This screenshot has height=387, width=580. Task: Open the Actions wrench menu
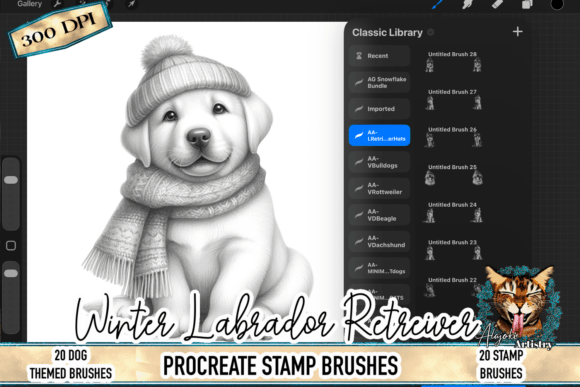58,4
